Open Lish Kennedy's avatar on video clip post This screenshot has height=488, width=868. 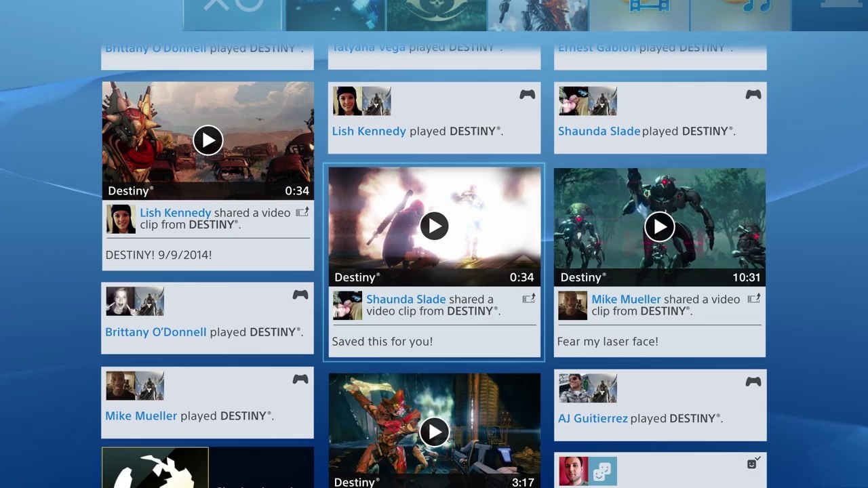[x=121, y=219]
